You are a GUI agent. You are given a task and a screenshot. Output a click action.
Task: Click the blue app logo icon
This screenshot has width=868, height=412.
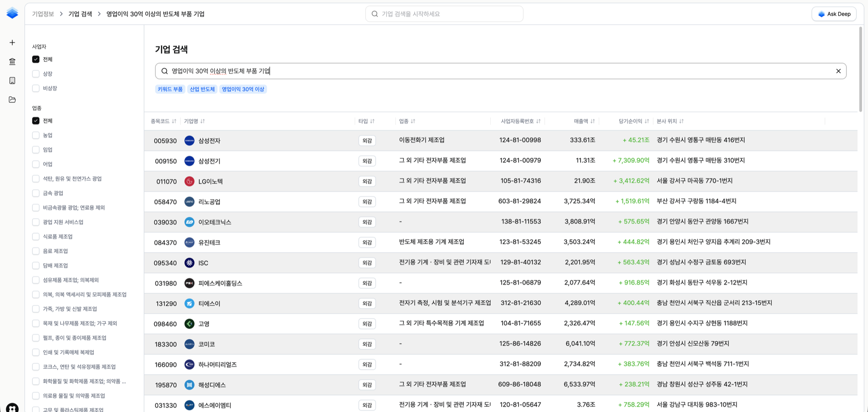12,13
